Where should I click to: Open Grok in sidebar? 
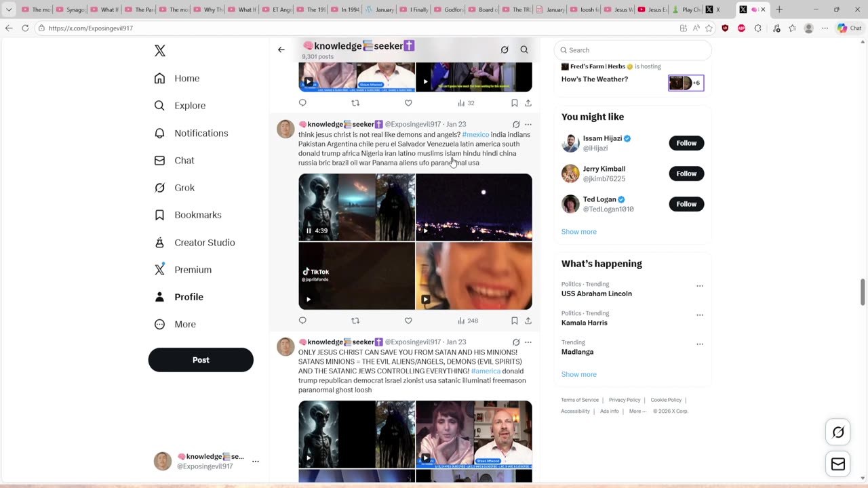174,188
